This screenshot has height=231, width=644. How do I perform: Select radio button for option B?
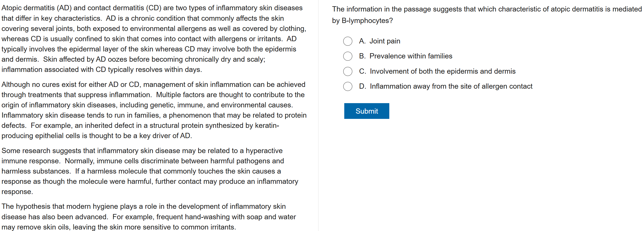pos(348,56)
